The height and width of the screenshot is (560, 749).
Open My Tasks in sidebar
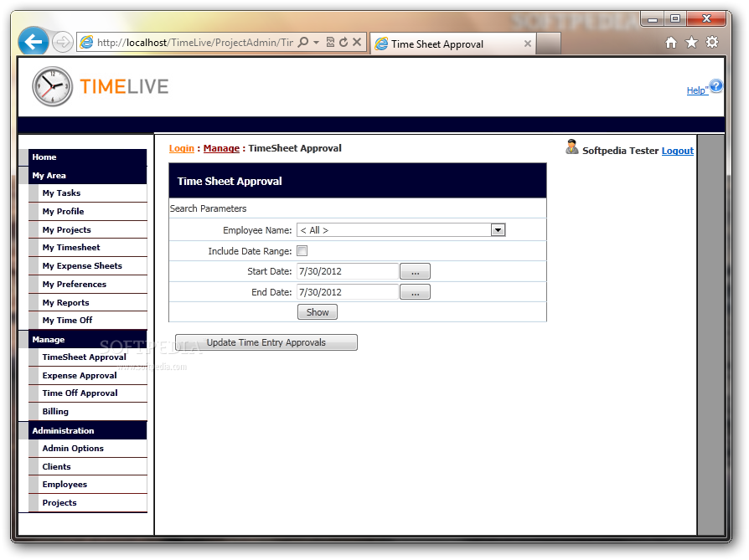(87, 193)
